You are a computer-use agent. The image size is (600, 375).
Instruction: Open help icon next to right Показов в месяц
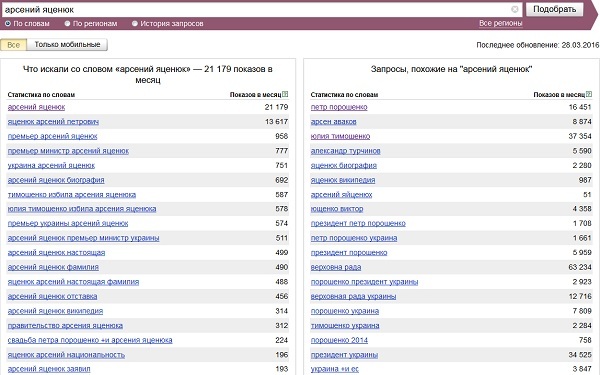point(589,94)
